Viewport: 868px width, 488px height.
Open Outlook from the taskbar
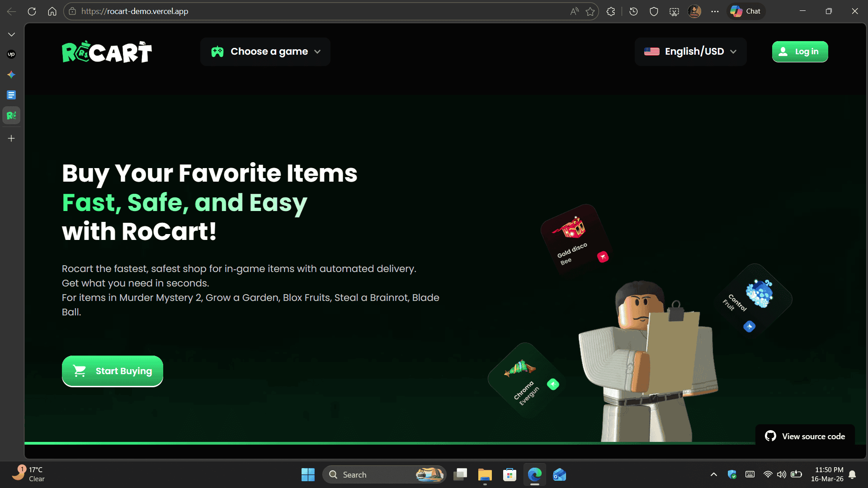(560, 474)
